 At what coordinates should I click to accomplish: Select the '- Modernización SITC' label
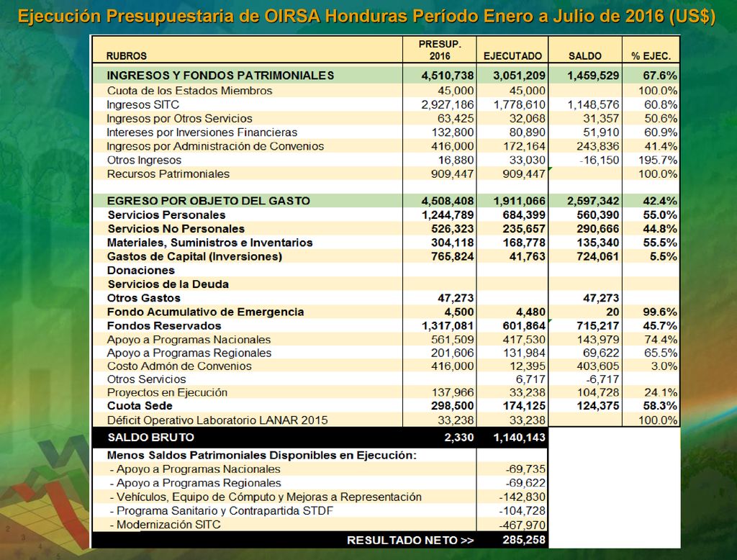tap(165, 525)
